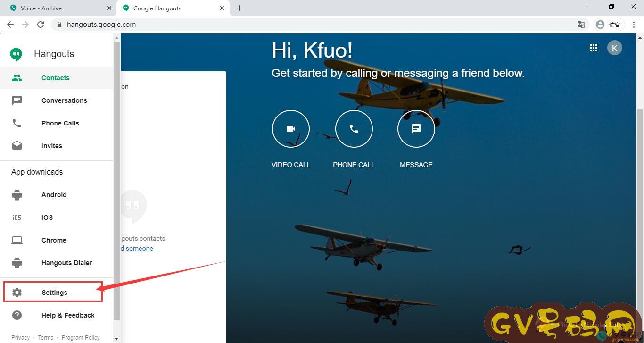This screenshot has width=644, height=343.
Task: Reload the page
Action: pos(41,25)
